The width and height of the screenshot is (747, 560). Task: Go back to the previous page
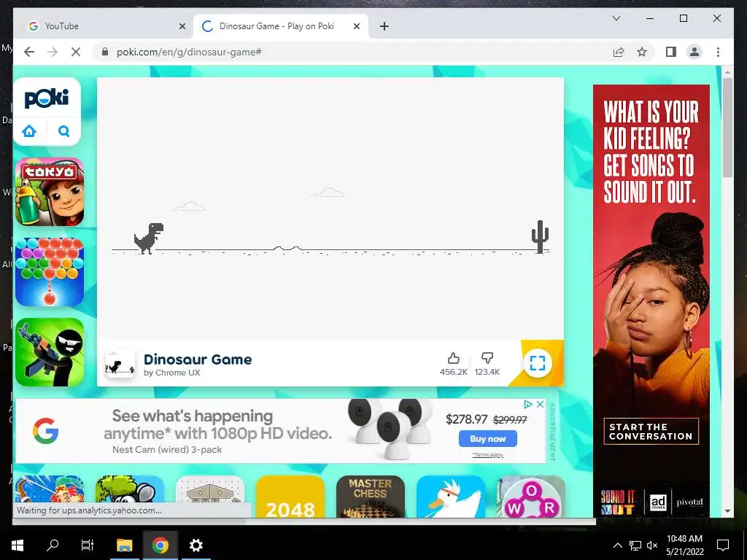[29, 52]
